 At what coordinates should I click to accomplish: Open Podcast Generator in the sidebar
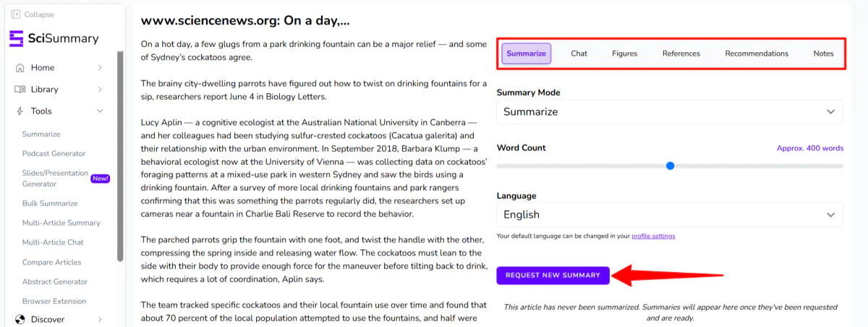coord(54,153)
